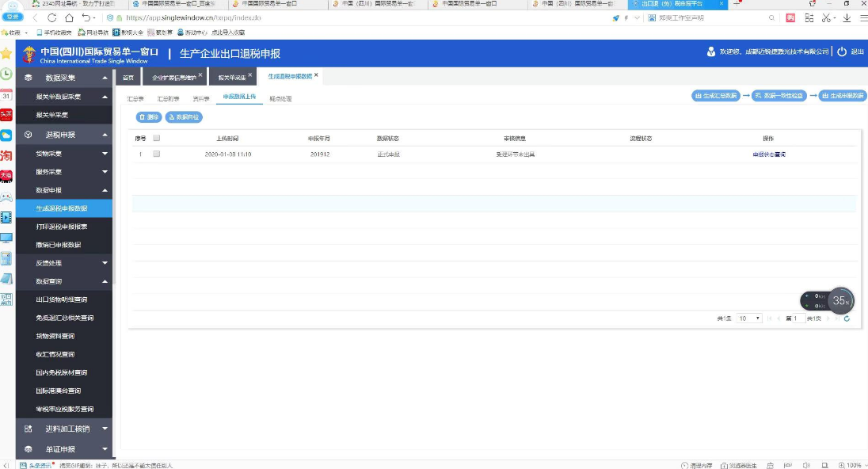Click the blue 删除 delete button
The image size is (868, 469).
[x=149, y=116]
